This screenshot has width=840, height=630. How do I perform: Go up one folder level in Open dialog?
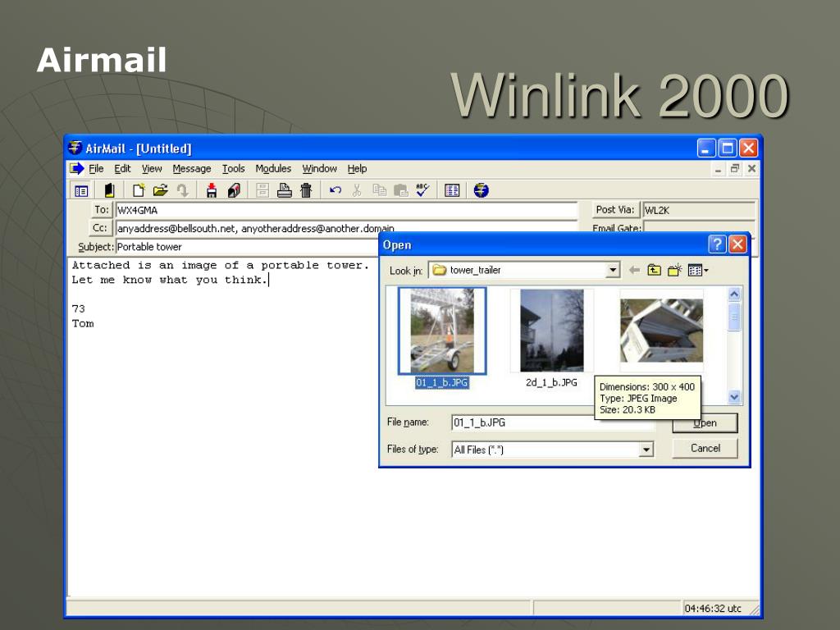pos(654,271)
